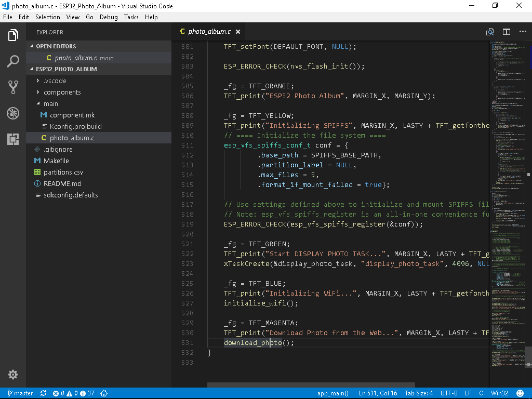Click the EXPLORER panel title
This screenshot has height=399, width=532.
tap(50, 32)
